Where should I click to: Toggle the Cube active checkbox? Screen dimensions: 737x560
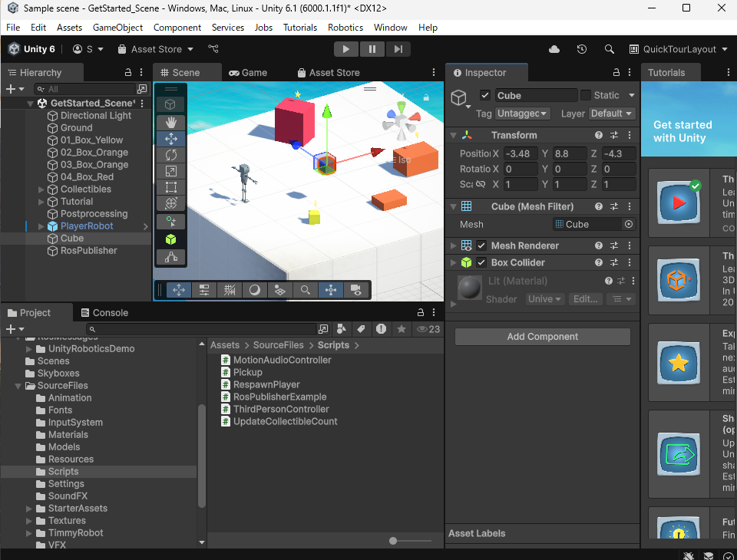[x=485, y=95]
